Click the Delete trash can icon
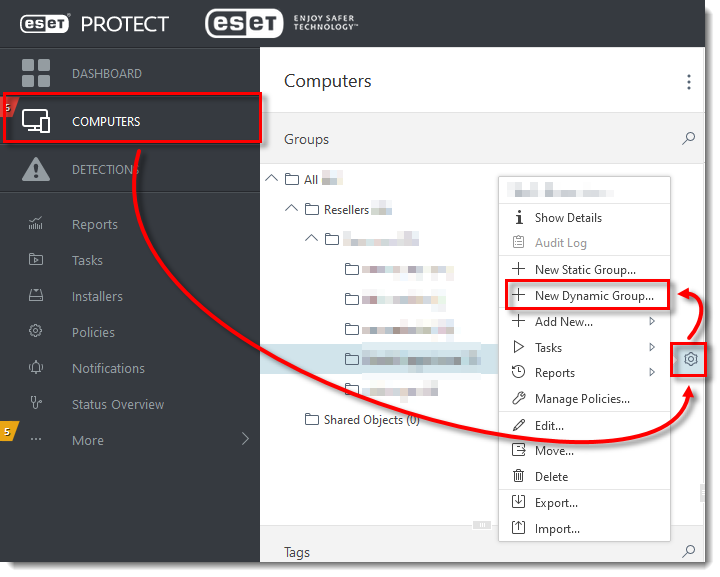 coord(518,476)
